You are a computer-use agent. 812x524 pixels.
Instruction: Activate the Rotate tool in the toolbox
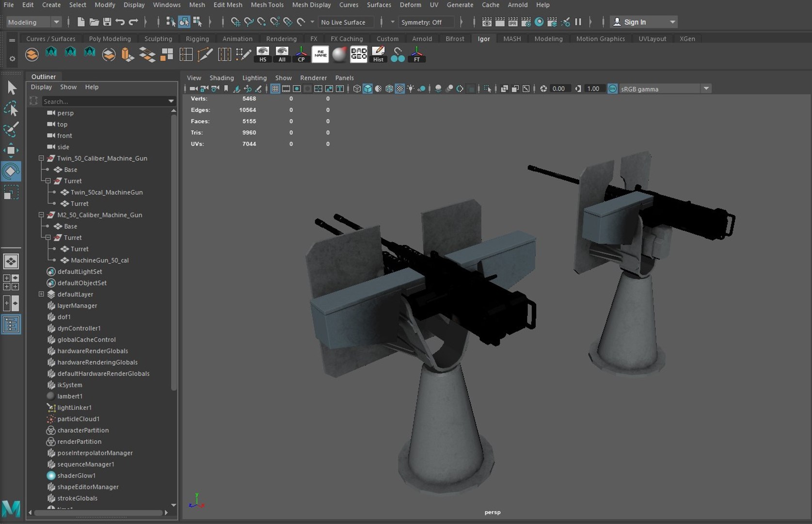(11, 171)
